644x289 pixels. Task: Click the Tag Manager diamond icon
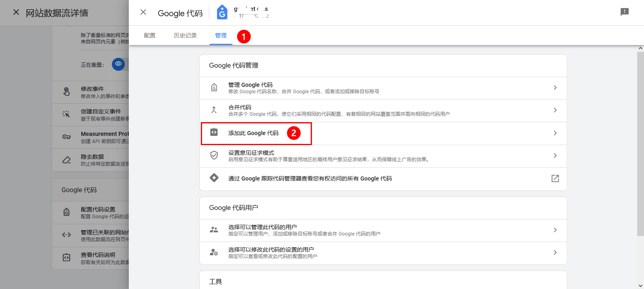point(214,178)
